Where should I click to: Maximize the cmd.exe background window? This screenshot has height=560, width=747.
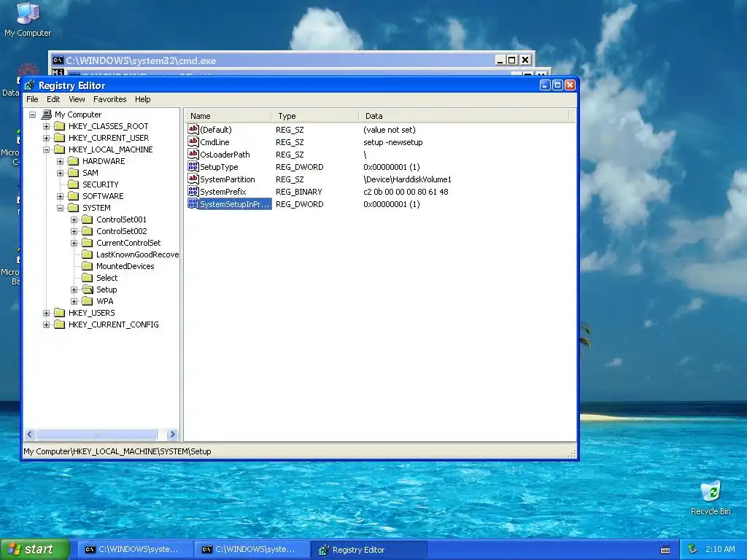pyautogui.click(x=511, y=60)
